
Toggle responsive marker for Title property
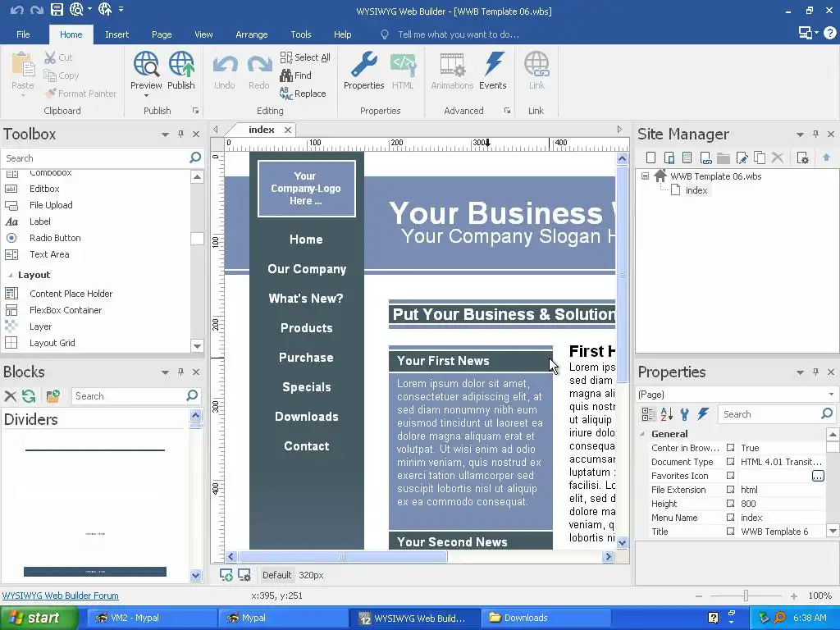point(730,532)
